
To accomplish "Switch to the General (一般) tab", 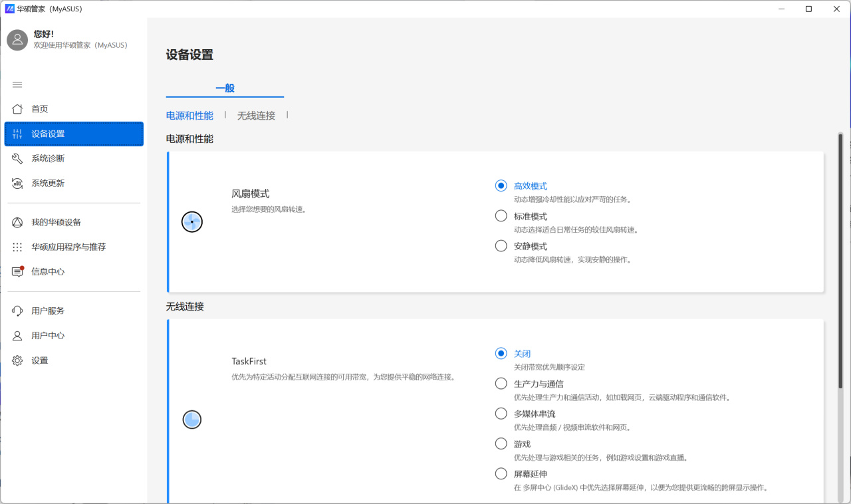I will pyautogui.click(x=225, y=88).
